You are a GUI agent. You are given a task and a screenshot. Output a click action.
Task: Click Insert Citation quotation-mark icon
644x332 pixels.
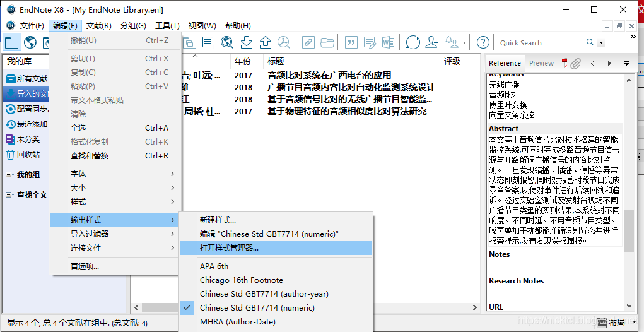pos(350,42)
